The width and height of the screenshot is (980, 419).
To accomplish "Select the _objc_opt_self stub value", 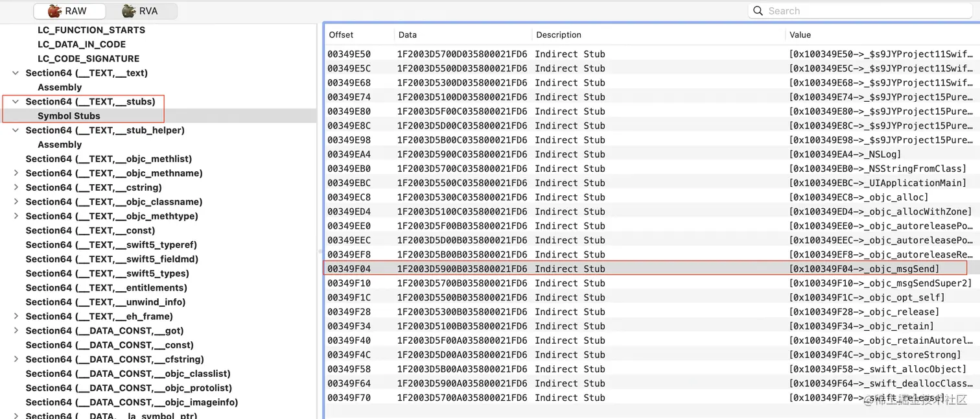I will pyautogui.click(x=867, y=298).
